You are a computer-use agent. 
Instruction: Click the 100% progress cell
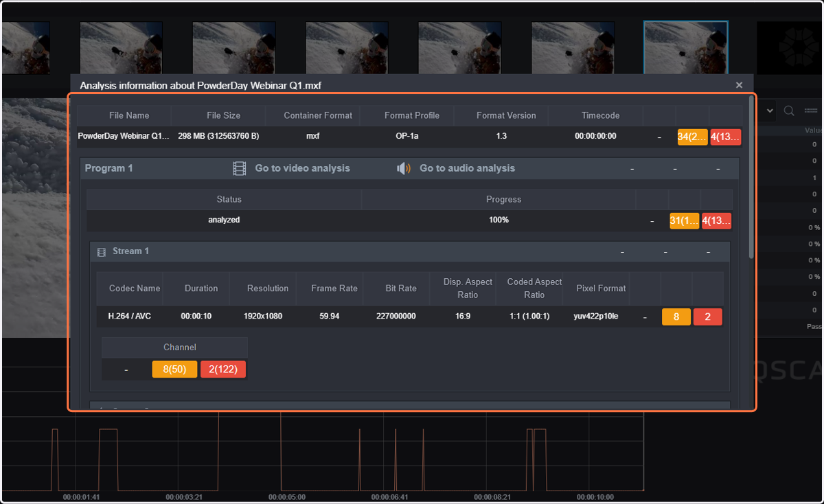(499, 220)
